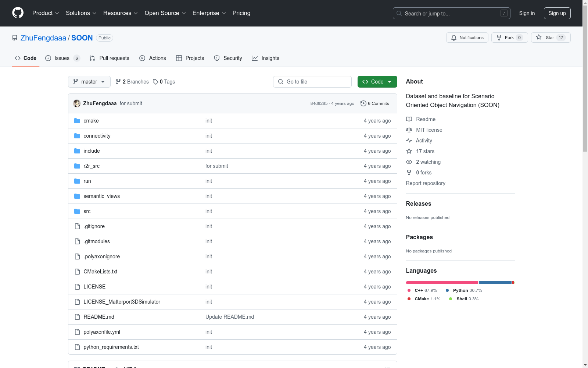Click the tag icon next to Tags
588x368 pixels.
155,82
